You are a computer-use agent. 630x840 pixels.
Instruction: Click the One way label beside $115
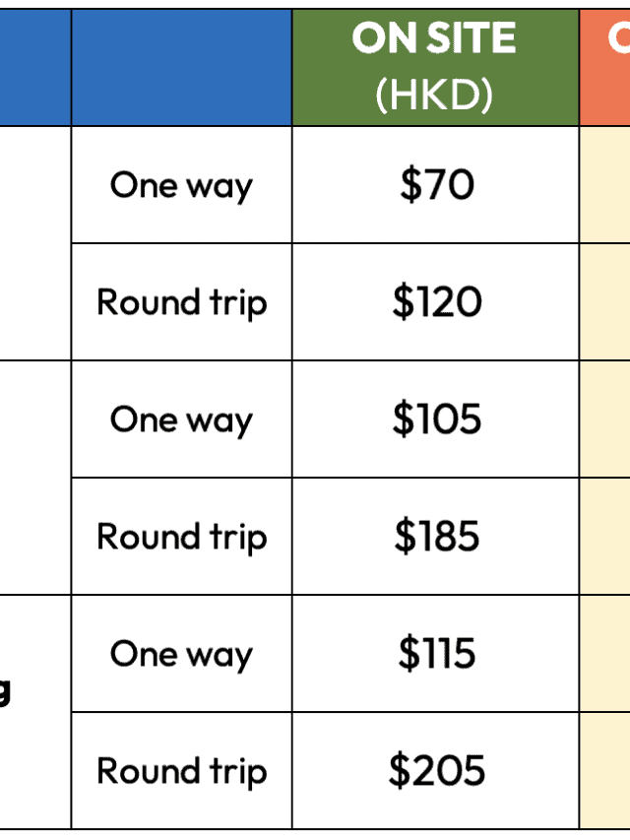(x=181, y=654)
